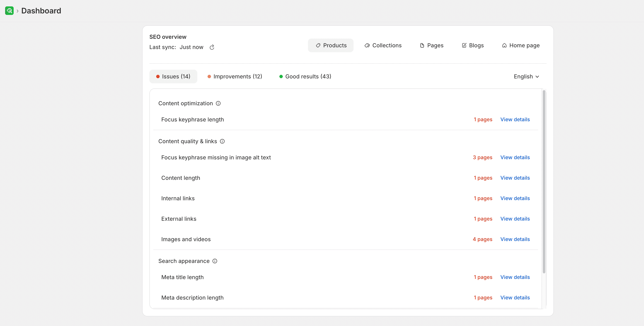View details for Images and videos

coord(515,239)
